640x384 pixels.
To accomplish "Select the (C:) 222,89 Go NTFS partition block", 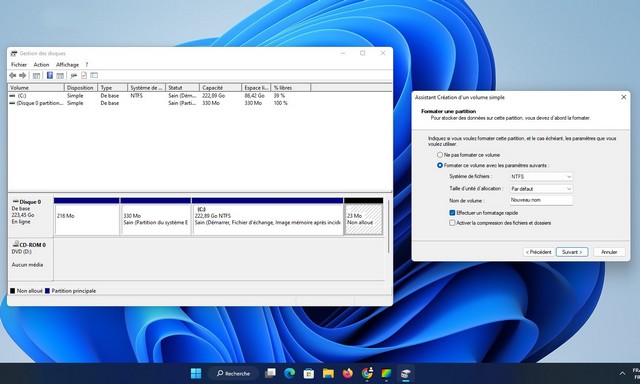I will click(x=267, y=217).
